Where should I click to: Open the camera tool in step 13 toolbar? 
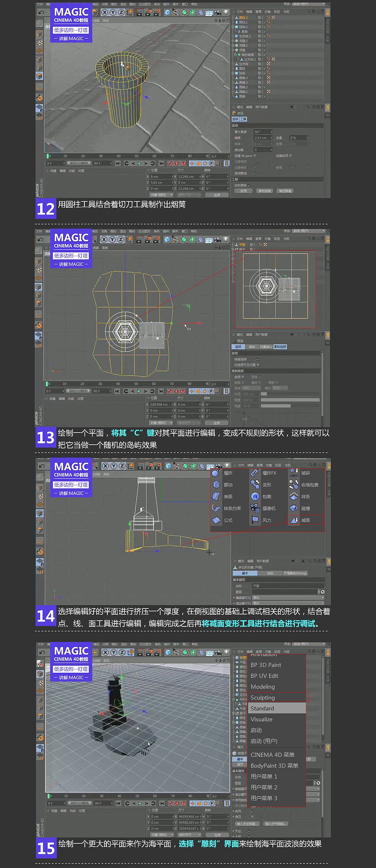click(x=217, y=239)
